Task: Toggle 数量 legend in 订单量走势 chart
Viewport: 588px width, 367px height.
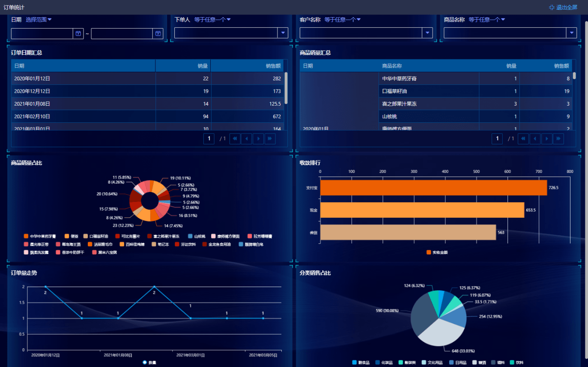Action: [149, 362]
